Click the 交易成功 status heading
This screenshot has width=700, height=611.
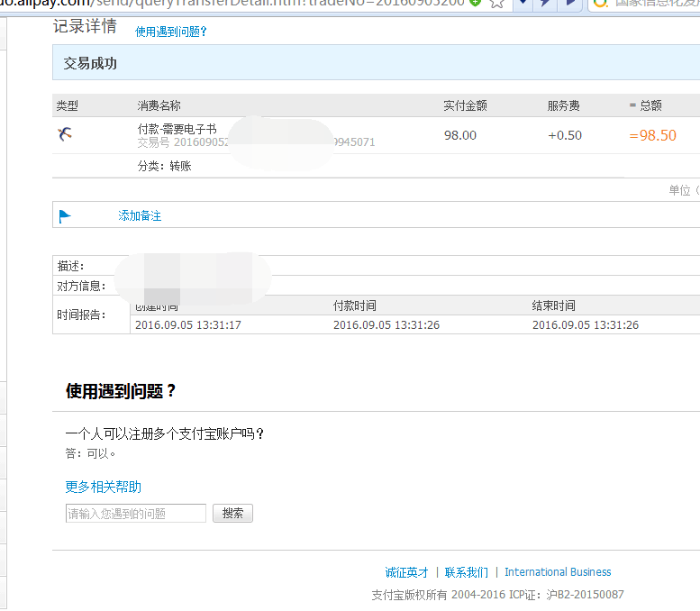(90, 63)
